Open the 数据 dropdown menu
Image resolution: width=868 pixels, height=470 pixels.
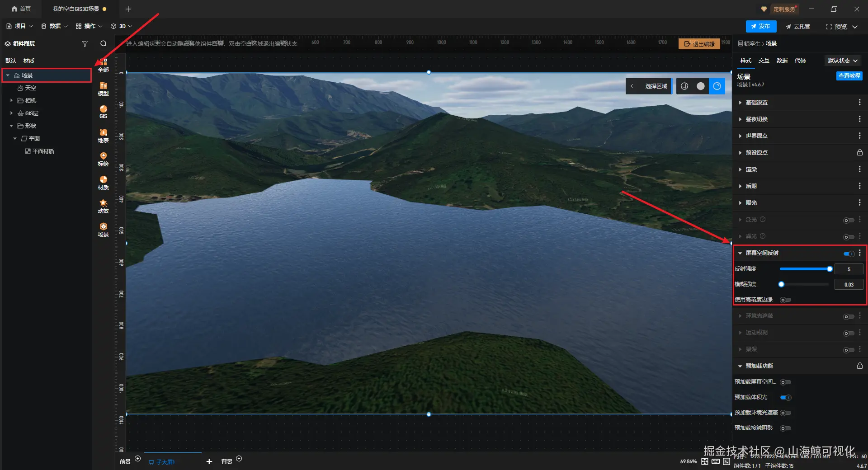[x=54, y=26]
